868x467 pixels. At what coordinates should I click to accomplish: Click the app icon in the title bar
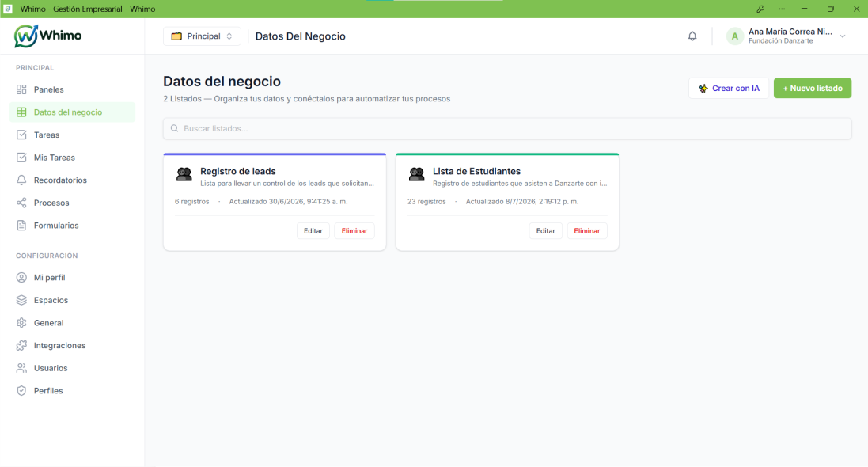tap(8, 9)
